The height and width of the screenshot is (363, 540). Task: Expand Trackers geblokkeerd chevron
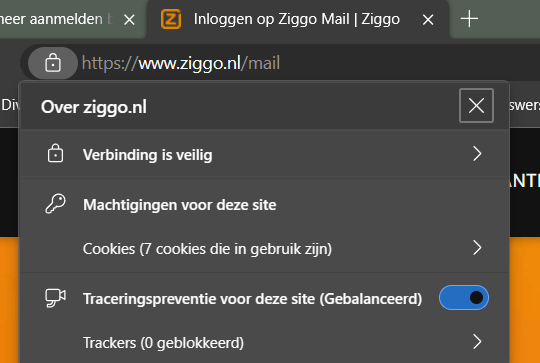(x=477, y=342)
